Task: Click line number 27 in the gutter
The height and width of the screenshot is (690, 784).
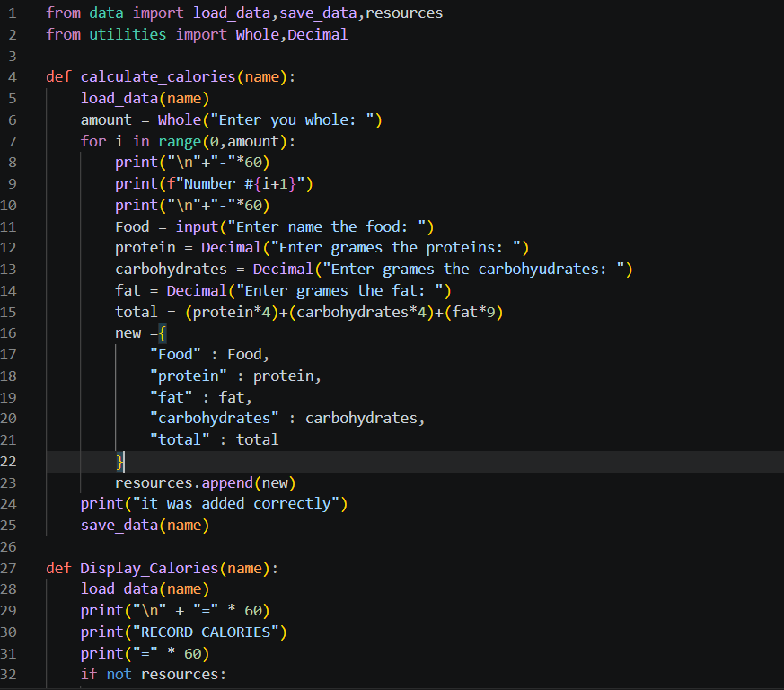Action: [x=12, y=568]
